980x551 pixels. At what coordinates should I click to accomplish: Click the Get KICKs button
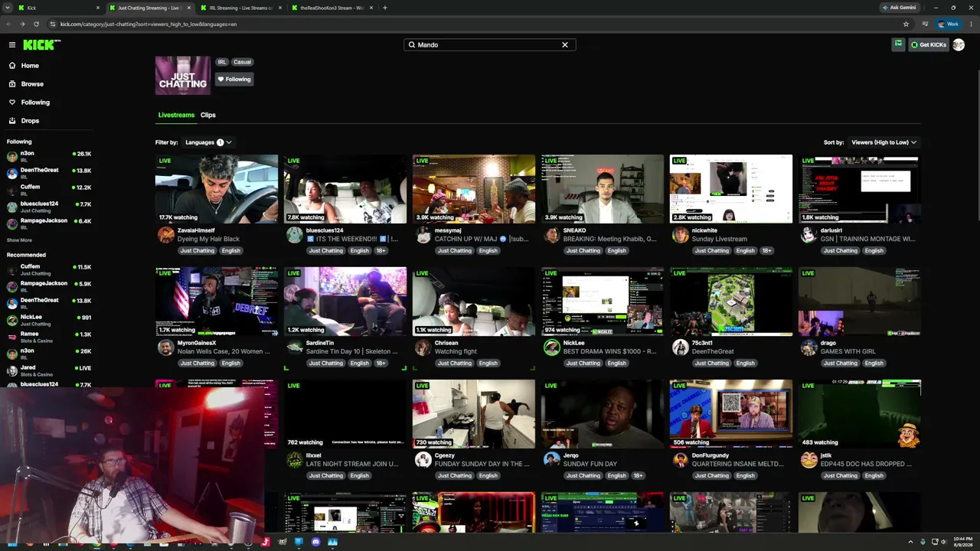(928, 45)
